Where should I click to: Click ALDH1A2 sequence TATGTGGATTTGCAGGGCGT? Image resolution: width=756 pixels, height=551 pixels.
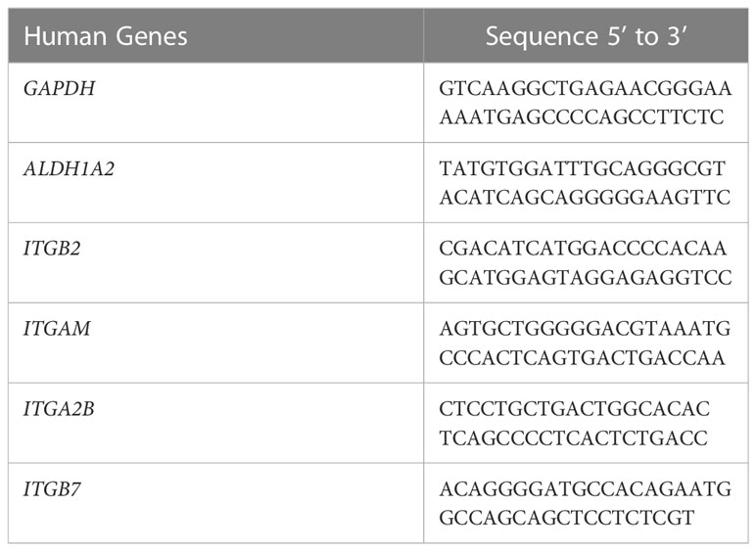tap(582, 169)
